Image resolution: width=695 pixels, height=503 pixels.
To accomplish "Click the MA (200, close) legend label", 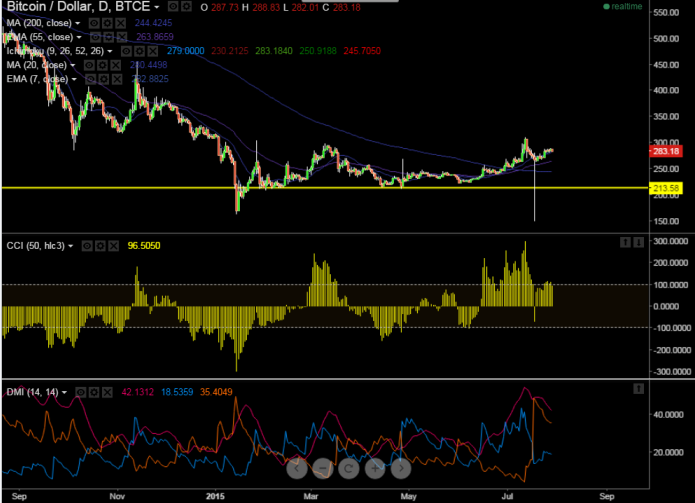I will [x=39, y=23].
